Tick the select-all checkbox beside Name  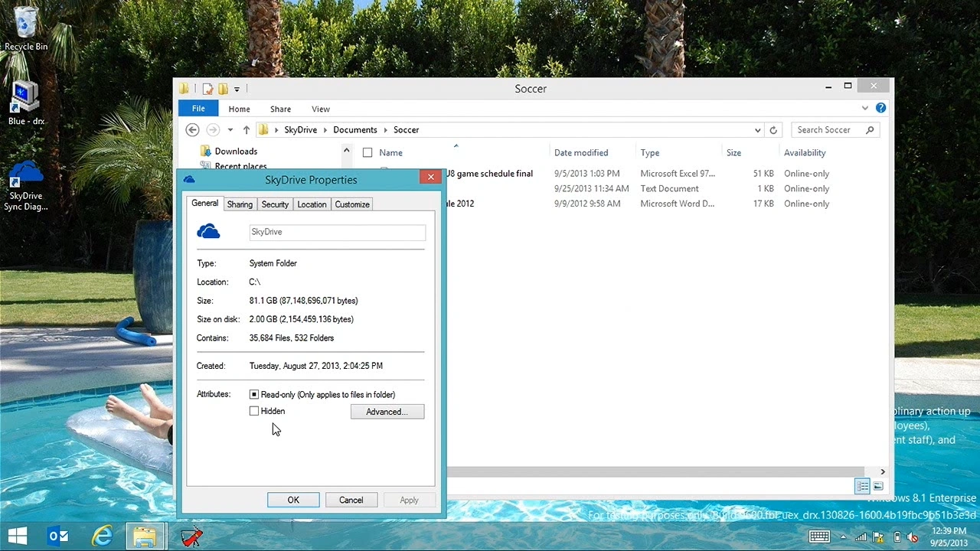click(x=367, y=152)
